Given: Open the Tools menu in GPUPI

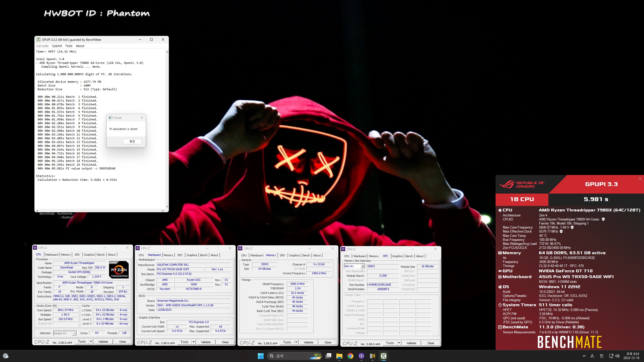Looking at the screenshot, I should pyautogui.click(x=69, y=46).
